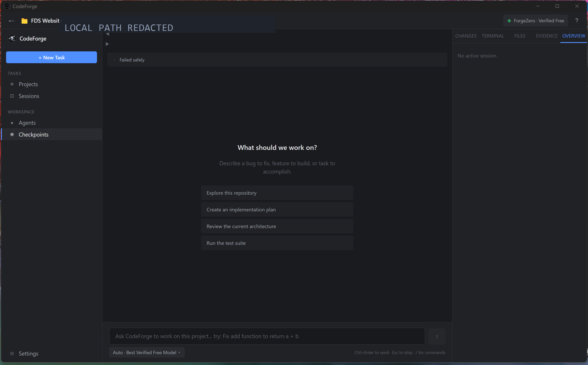Screen dimensions: 588x365
Task: Click the Sessions panel icon
Action: coord(12,96)
